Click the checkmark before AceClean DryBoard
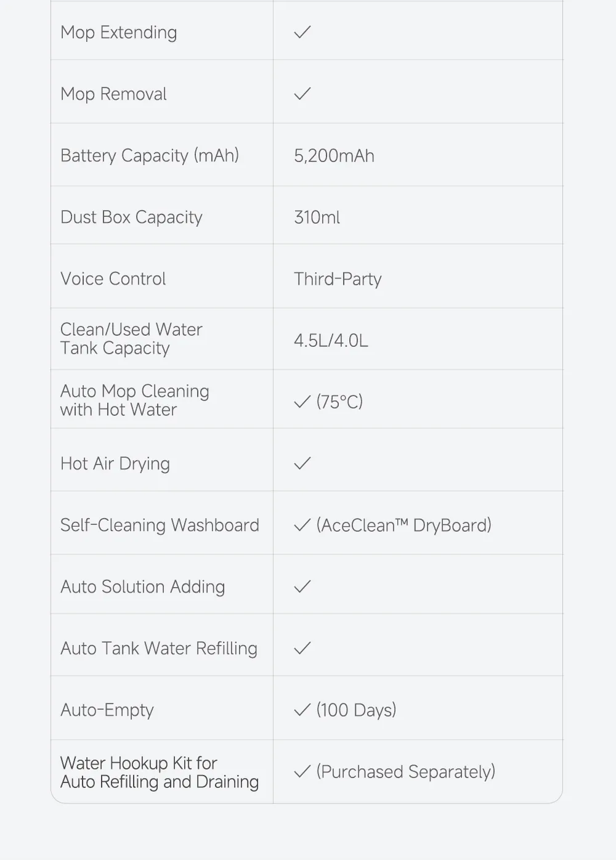 [x=302, y=525]
